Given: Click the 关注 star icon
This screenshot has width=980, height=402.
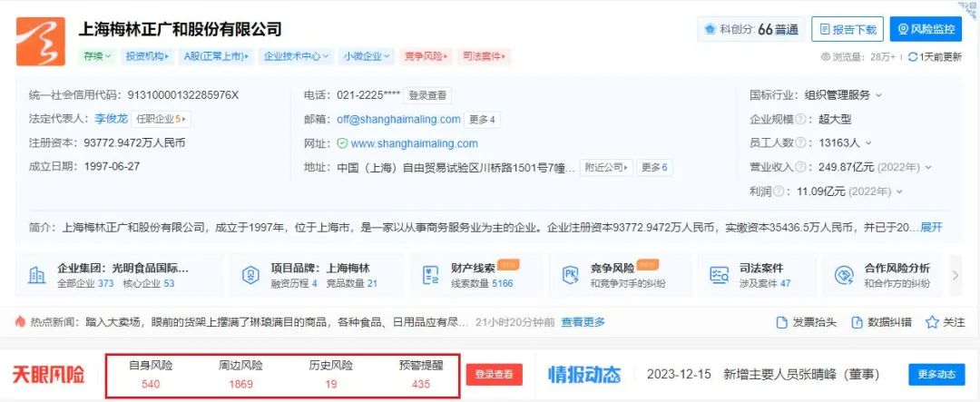Looking at the screenshot, I should [x=932, y=323].
